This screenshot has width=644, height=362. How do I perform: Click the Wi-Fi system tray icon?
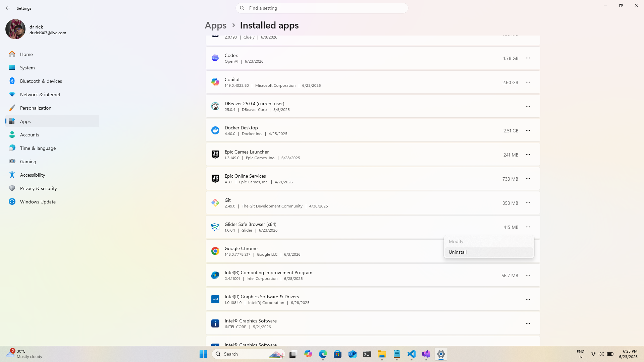pos(593,354)
